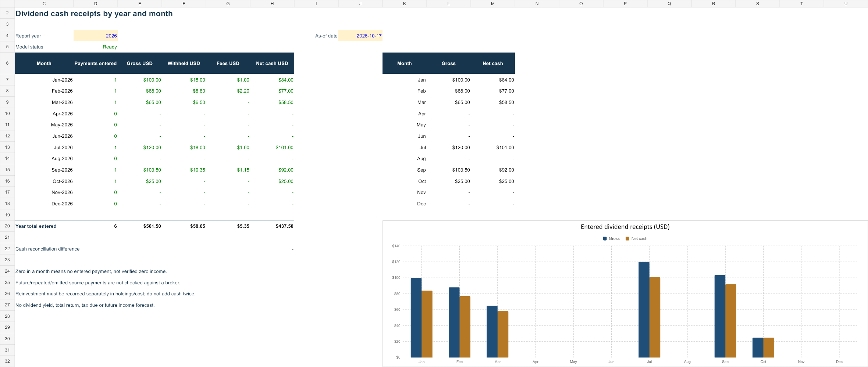Select the Sep month cell in summary table
The height and width of the screenshot is (367, 868).
click(x=405, y=170)
